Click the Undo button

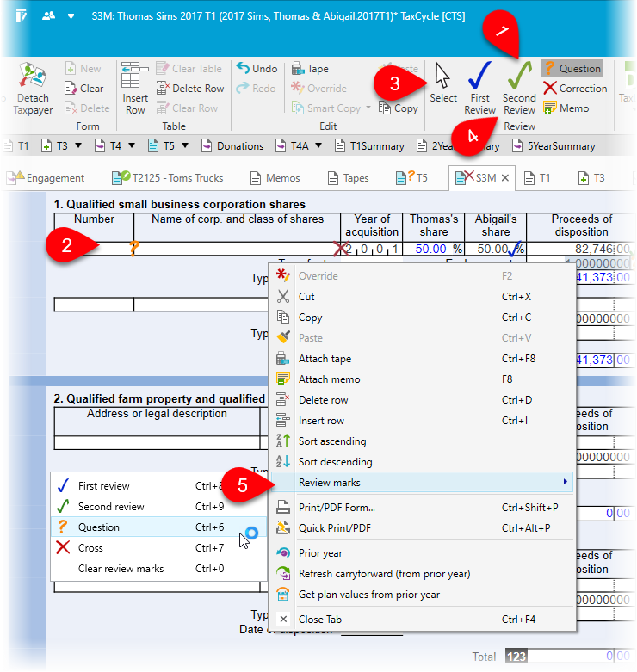pyautogui.click(x=257, y=69)
